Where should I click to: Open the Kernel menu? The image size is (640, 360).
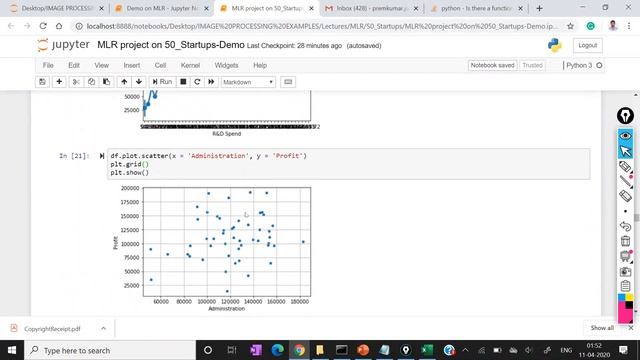coord(190,65)
